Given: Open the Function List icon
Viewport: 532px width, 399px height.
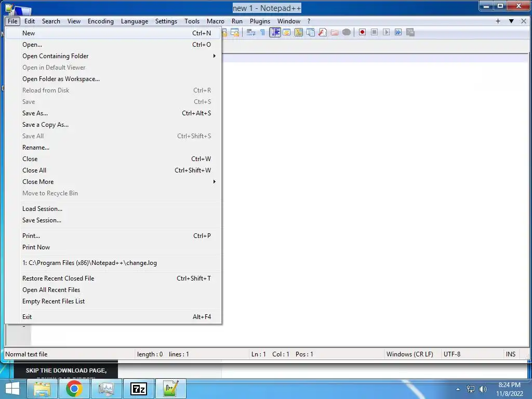Looking at the screenshot, I should [322, 32].
